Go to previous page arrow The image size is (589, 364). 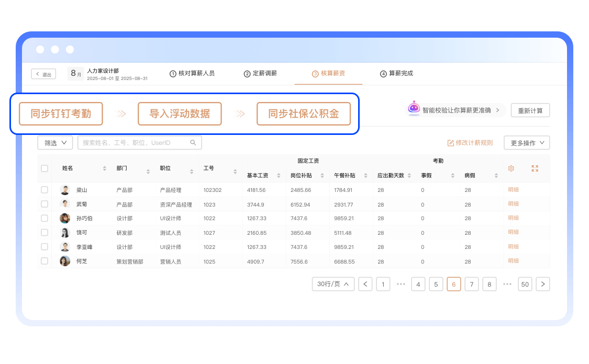(x=365, y=284)
